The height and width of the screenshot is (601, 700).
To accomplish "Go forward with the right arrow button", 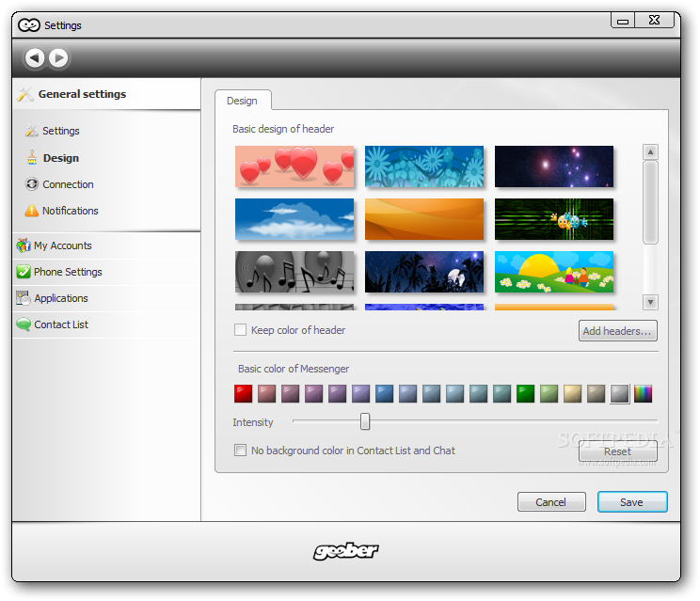I will pyautogui.click(x=58, y=58).
